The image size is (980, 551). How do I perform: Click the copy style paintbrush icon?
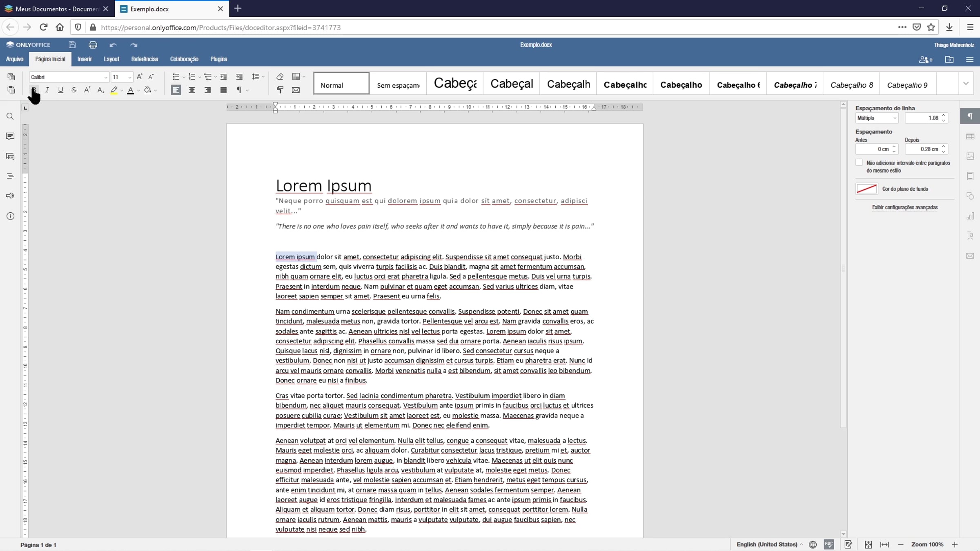pyautogui.click(x=280, y=90)
